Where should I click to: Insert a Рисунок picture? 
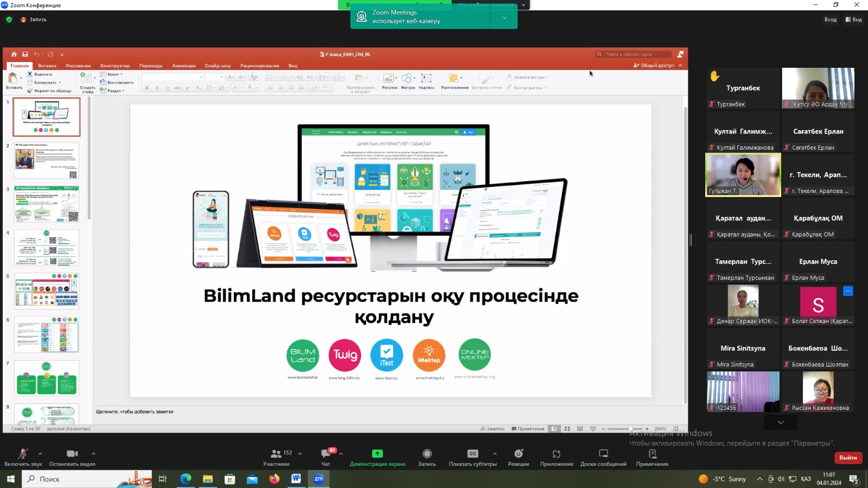390,81
